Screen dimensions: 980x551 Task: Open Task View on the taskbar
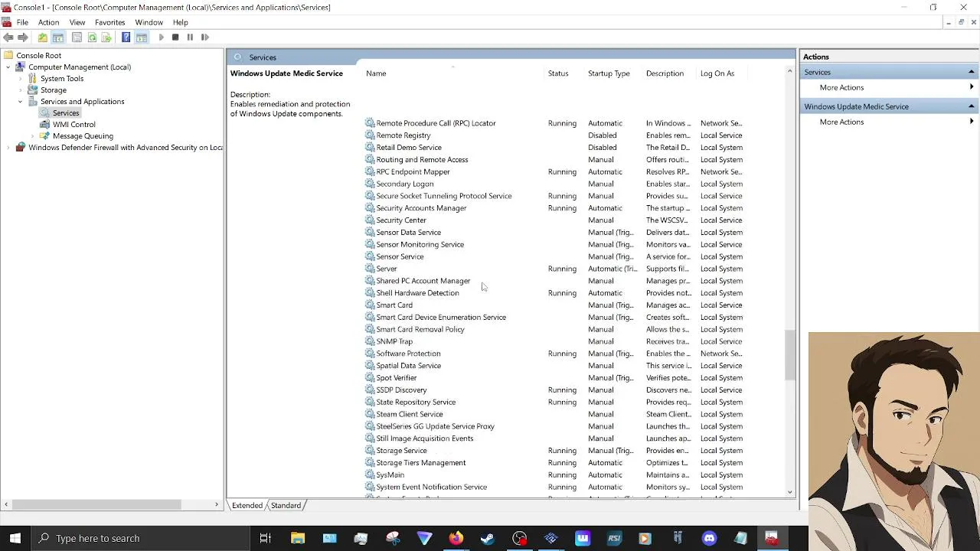click(266, 538)
